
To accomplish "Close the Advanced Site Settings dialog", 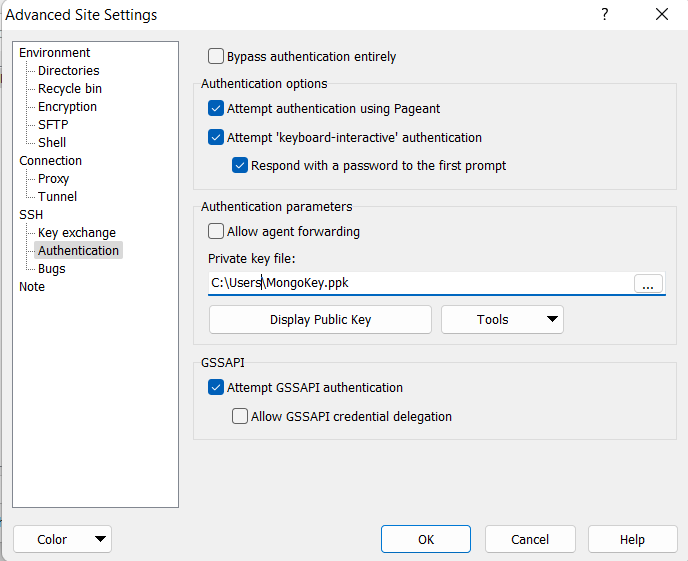I will [x=661, y=14].
